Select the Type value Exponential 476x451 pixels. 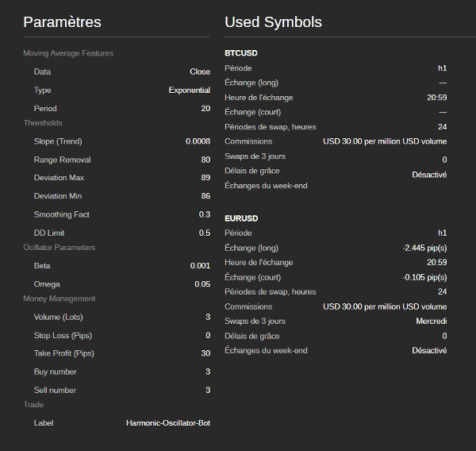point(190,91)
